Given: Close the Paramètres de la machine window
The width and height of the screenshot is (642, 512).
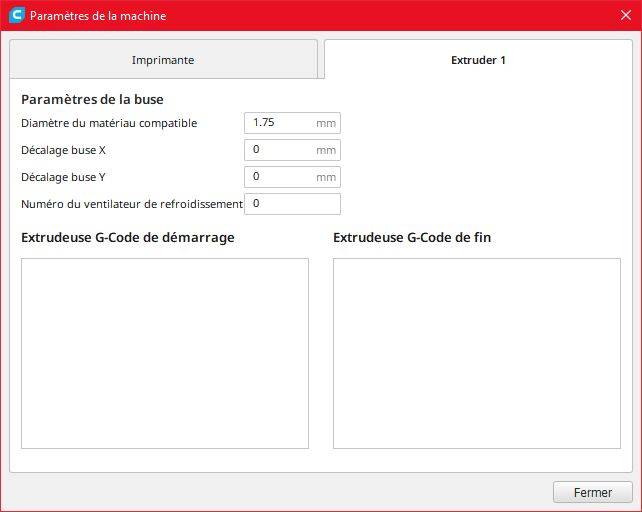Looking at the screenshot, I should click(626, 16).
